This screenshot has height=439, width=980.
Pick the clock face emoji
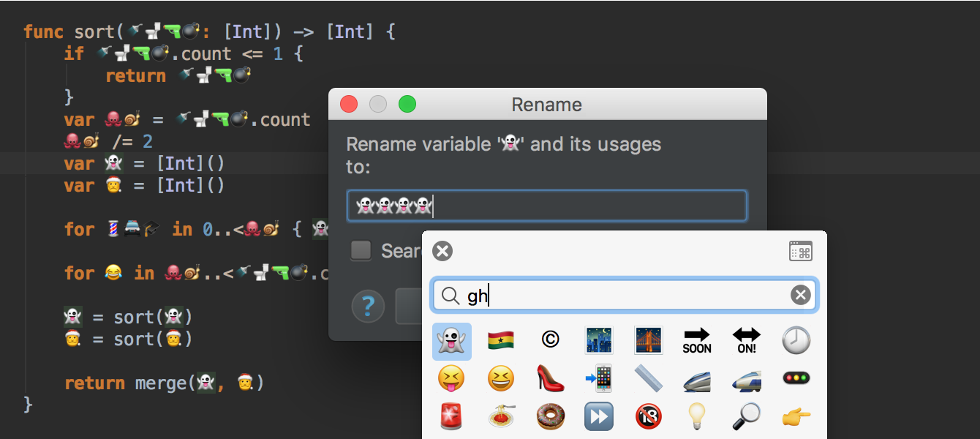pos(796,340)
